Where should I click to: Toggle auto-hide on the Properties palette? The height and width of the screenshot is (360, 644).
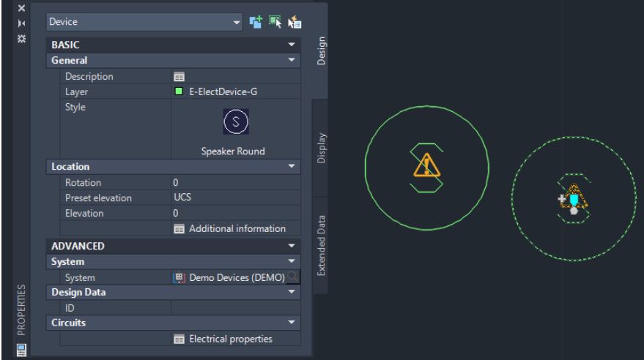pos(21,23)
